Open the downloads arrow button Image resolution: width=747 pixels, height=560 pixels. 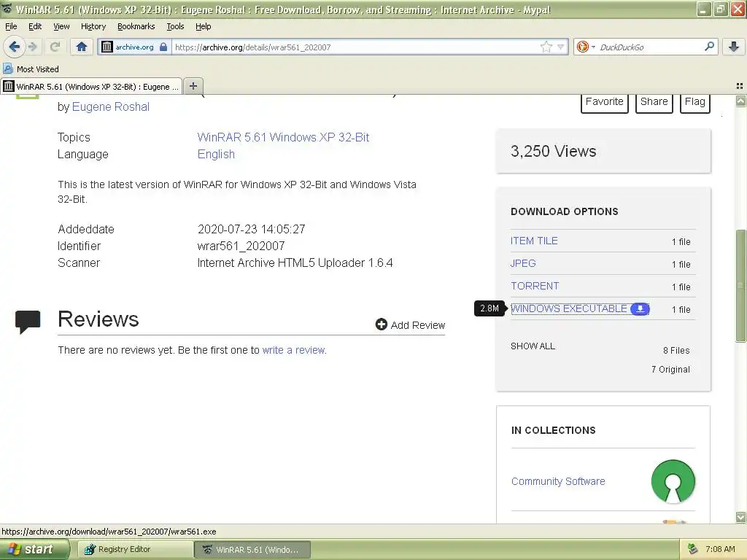734,47
